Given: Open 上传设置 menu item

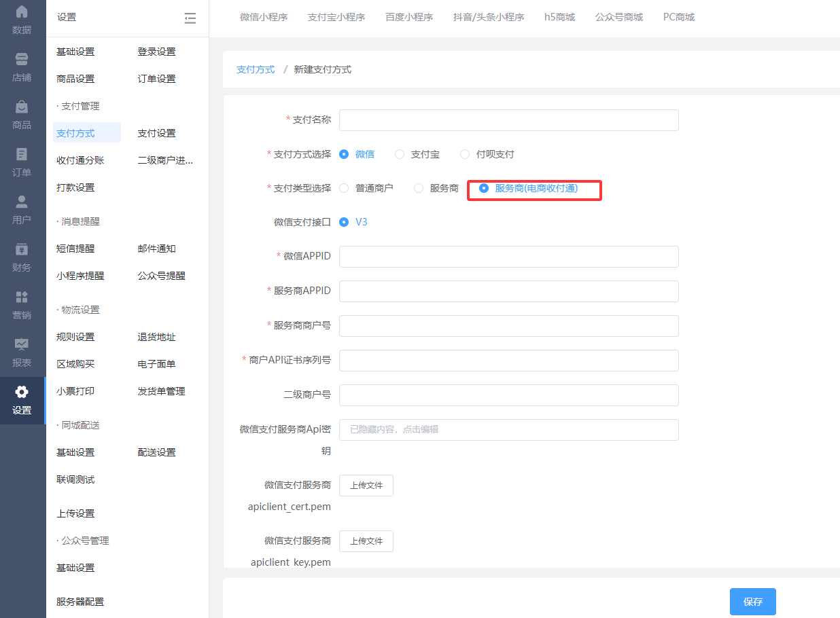Looking at the screenshot, I should 75,513.
